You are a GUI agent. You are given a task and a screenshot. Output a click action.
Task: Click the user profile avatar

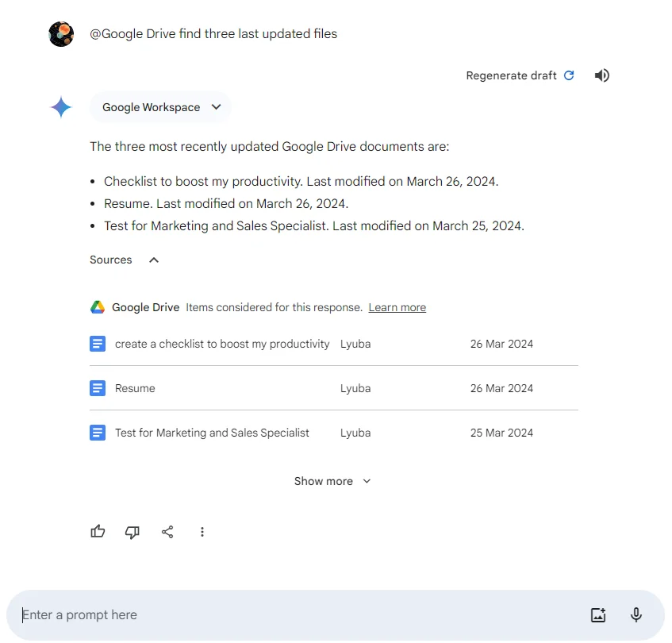[61, 34]
